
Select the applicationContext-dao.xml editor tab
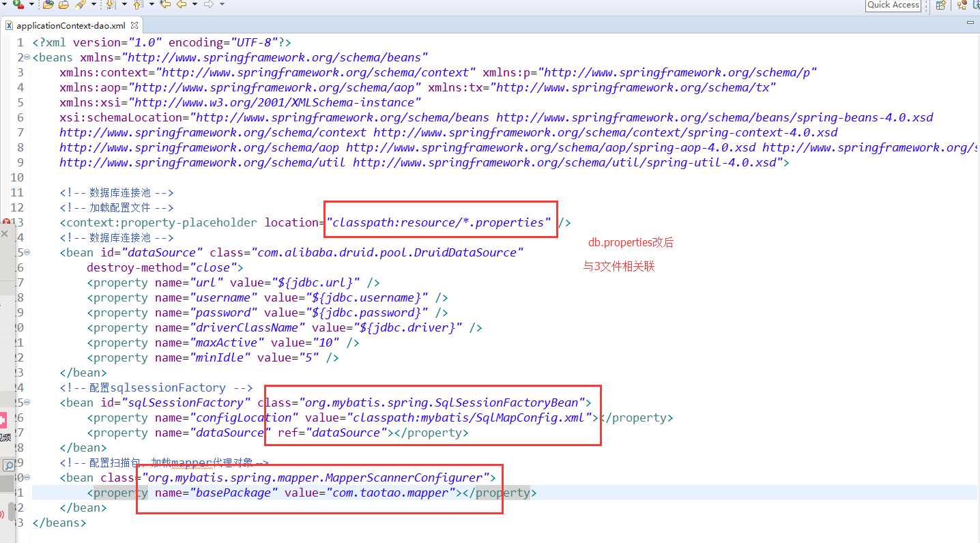71,25
